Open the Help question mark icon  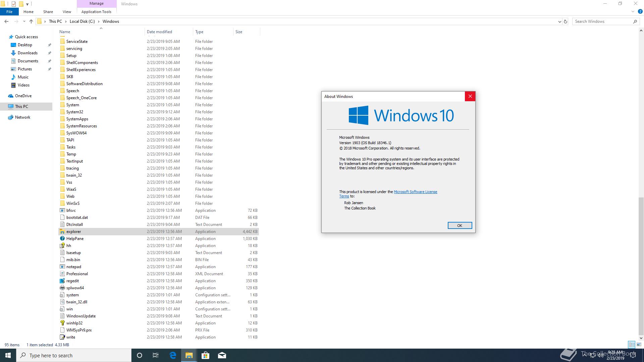click(x=640, y=12)
